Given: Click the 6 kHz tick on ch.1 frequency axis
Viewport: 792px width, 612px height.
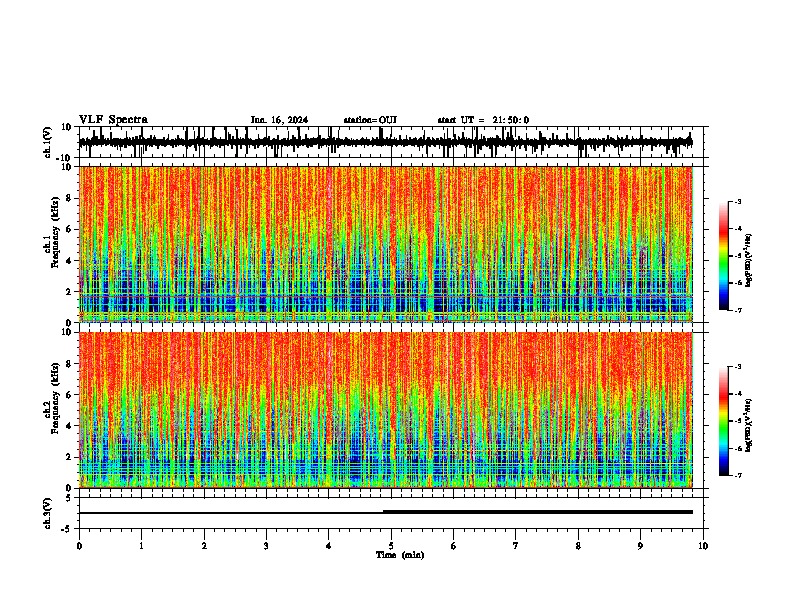Looking at the screenshot, I should click(x=69, y=229).
